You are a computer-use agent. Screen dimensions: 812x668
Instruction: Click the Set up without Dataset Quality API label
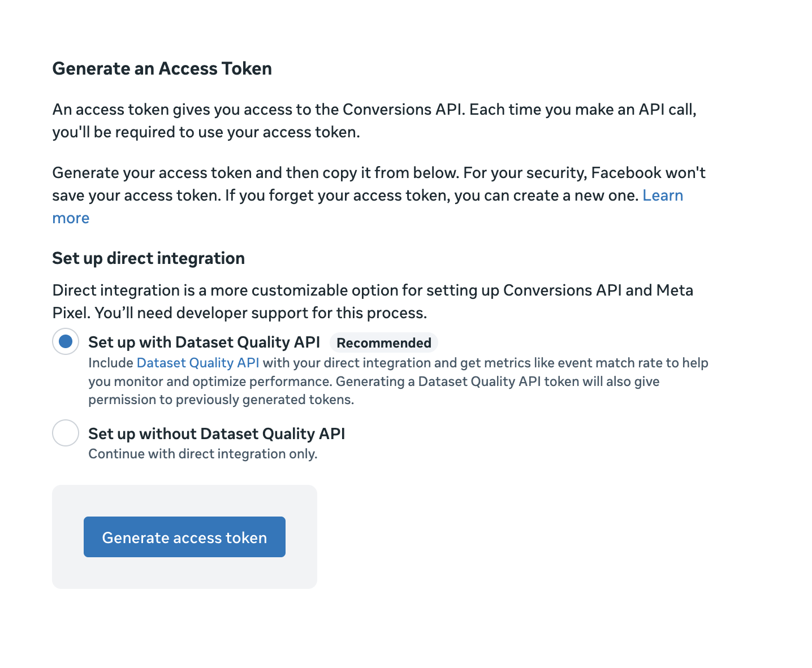(217, 433)
